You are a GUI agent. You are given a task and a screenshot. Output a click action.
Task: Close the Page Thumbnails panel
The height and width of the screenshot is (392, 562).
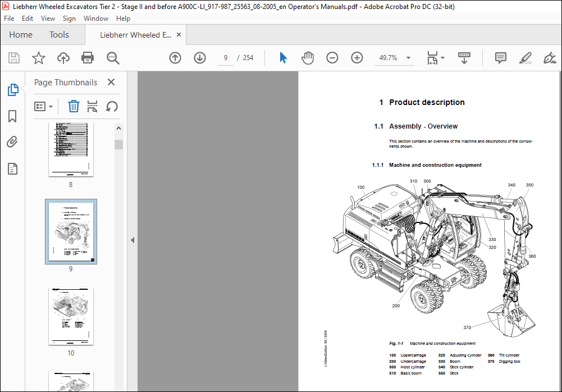[111, 82]
